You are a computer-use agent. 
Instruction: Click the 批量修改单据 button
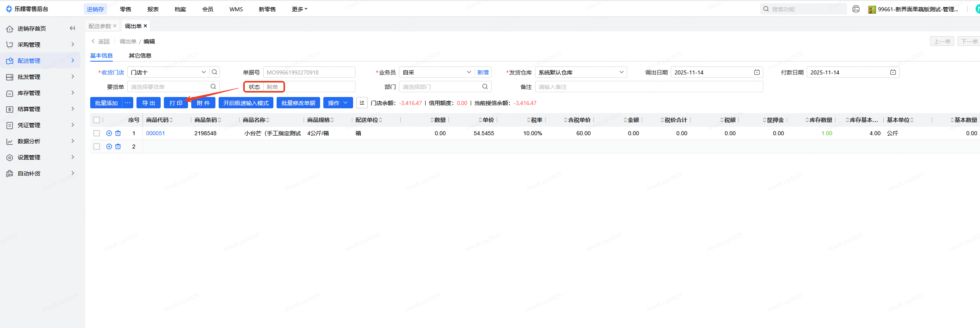pos(298,103)
